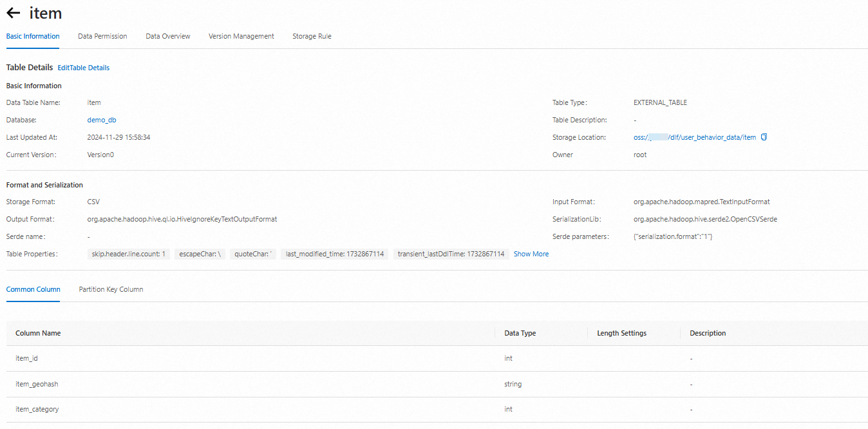Click the EditTable Details link
Viewport: 868px width, 429px height.
[84, 68]
